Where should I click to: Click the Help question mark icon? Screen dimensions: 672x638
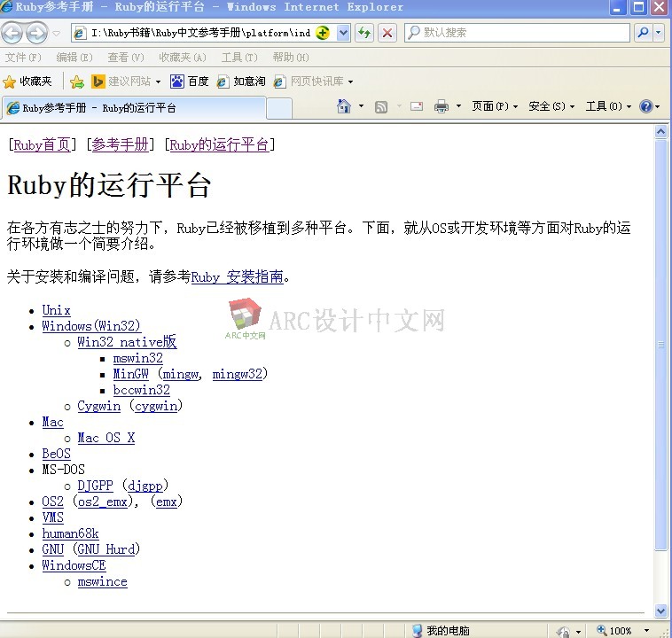645,105
